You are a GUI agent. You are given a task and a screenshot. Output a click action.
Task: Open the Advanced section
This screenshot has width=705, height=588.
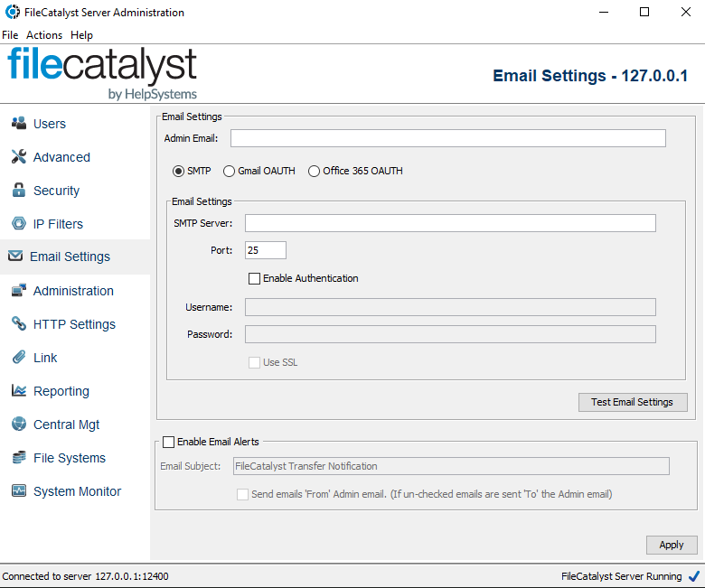[61, 157]
